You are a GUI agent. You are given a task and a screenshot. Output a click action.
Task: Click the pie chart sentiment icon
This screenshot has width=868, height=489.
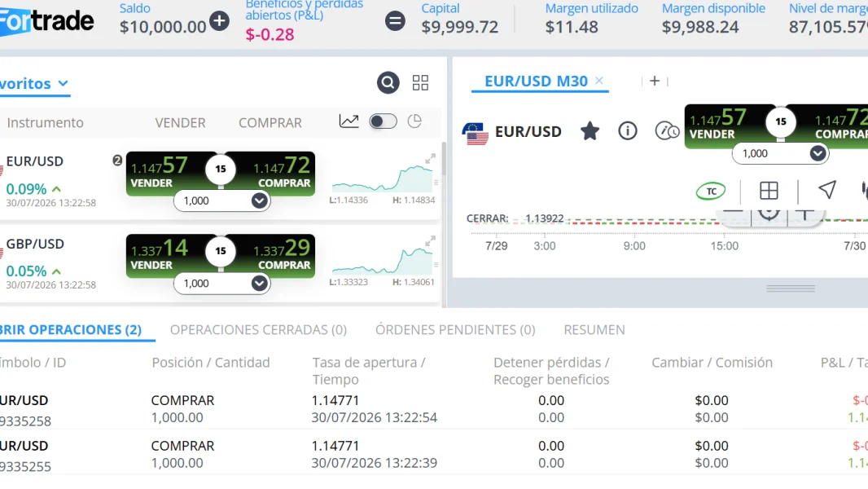414,121
